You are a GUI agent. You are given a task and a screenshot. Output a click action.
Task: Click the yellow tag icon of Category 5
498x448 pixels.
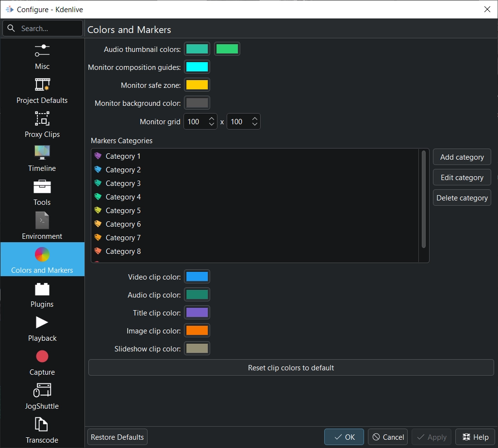tap(98, 211)
